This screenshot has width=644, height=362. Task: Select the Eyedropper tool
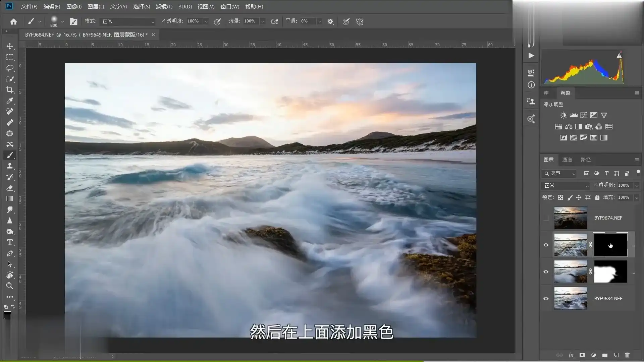(10, 101)
